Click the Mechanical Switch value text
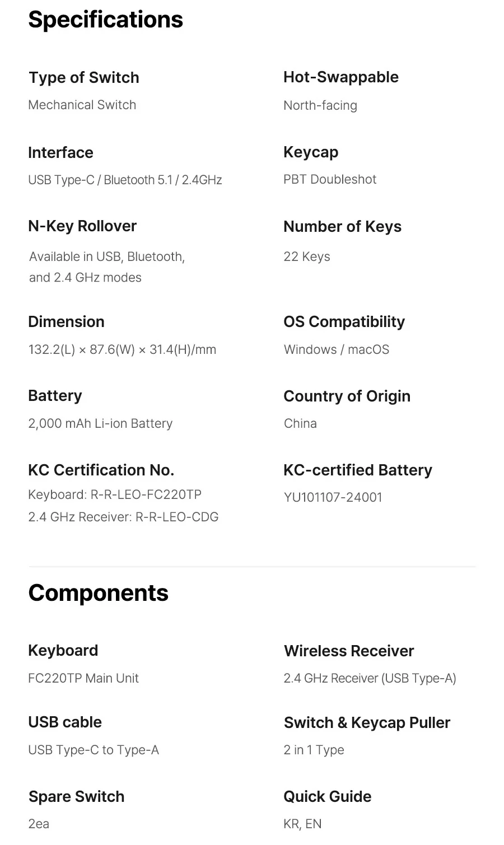 82,105
